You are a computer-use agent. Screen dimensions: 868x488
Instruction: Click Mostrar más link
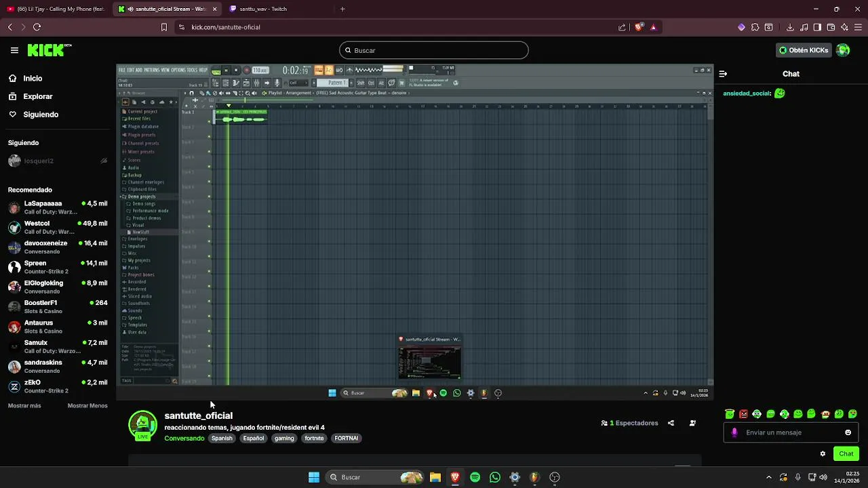pos(24,405)
